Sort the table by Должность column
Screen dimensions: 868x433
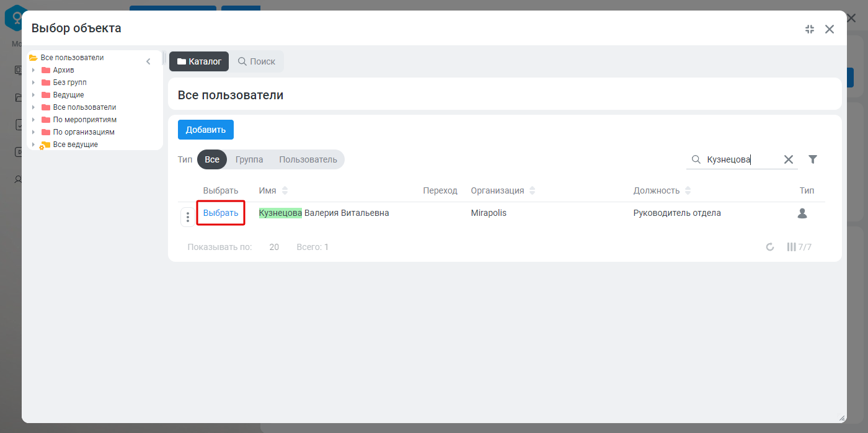pos(688,190)
